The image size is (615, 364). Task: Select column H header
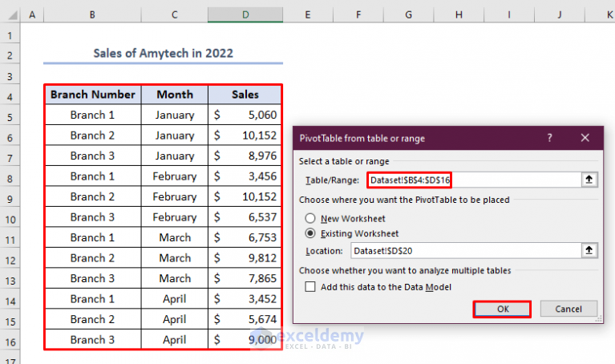[x=459, y=15]
